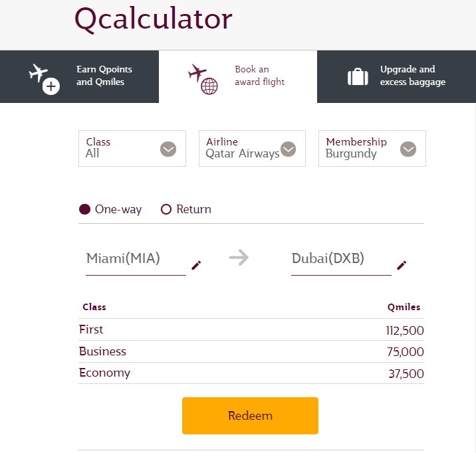The image size is (476, 453).
Task: Open the Membership Burgundy dropdown
Action: point(372,149)
